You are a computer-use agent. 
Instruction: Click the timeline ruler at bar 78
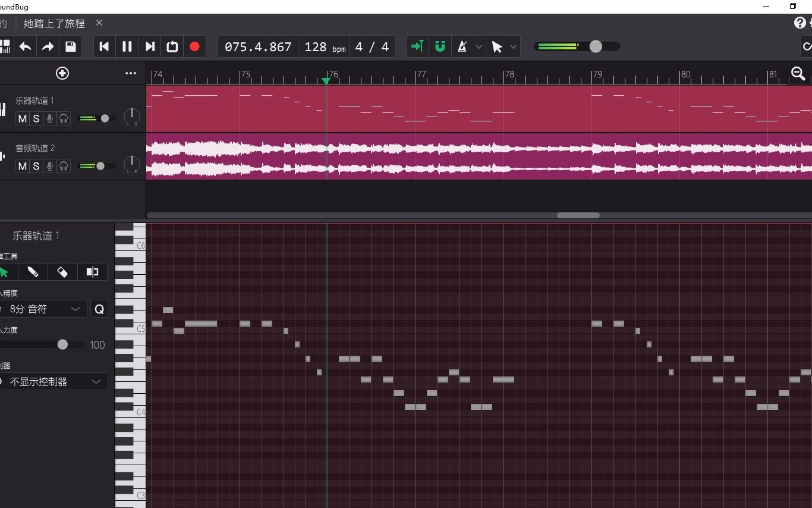[509, 74]
